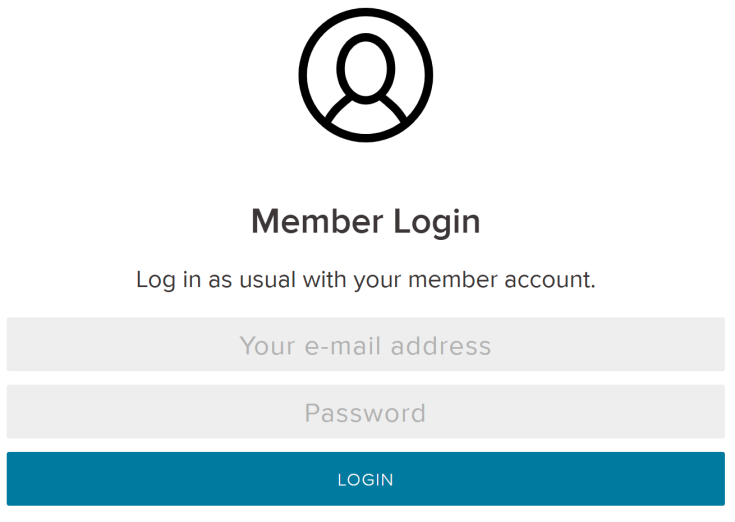Screen dimensions: 735x522
Task: Click the 'Log in as usual' instruction text
Action: click(366, 279)
